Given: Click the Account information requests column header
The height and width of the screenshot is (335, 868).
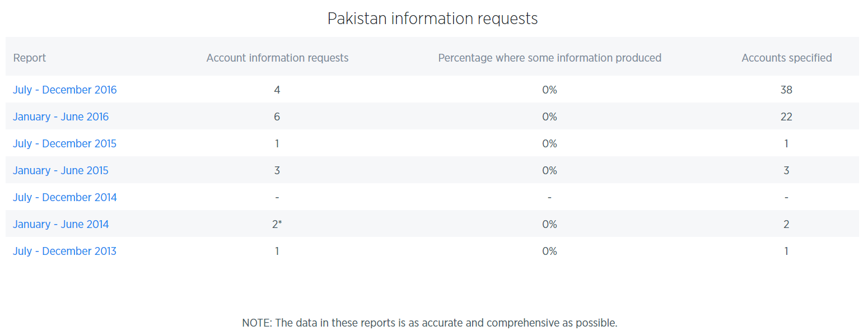Looking at the screenshot, I should pyautogui.click(x=277, y=58).
